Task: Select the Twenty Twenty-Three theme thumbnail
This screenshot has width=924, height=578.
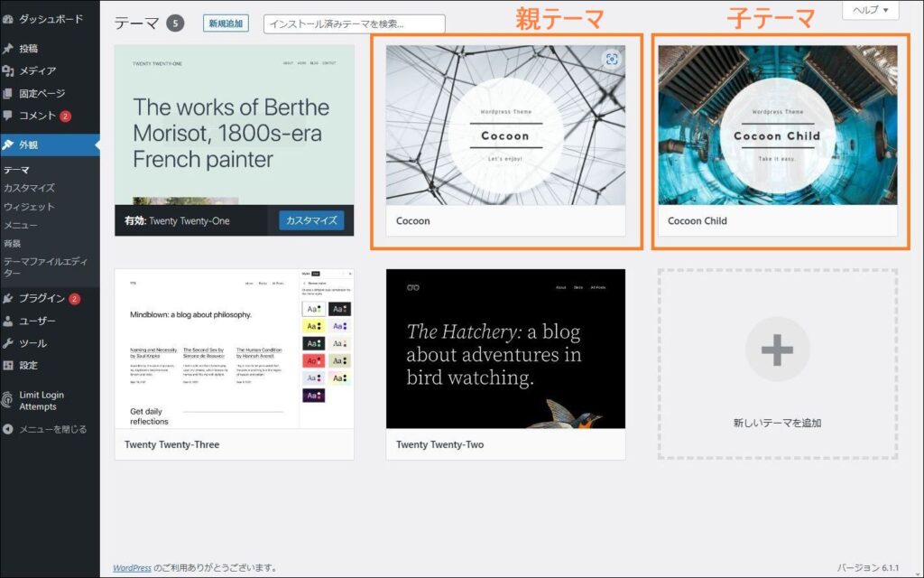Action: pyautogui.click(x=235, y=349)
